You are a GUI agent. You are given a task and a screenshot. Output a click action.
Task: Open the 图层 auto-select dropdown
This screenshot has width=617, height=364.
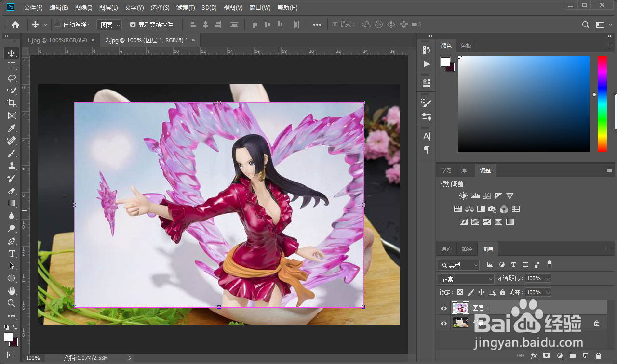pos(109,25)
